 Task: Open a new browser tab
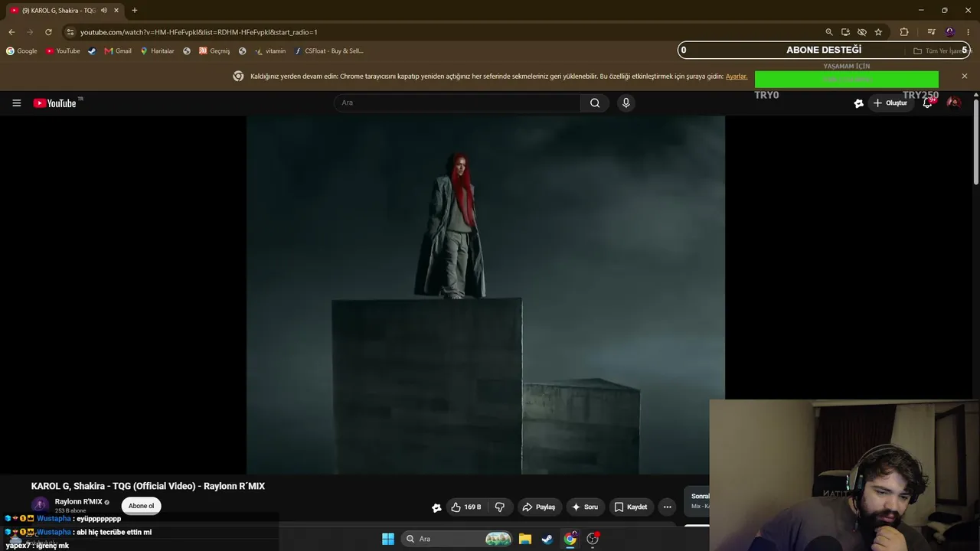(135, 11)
